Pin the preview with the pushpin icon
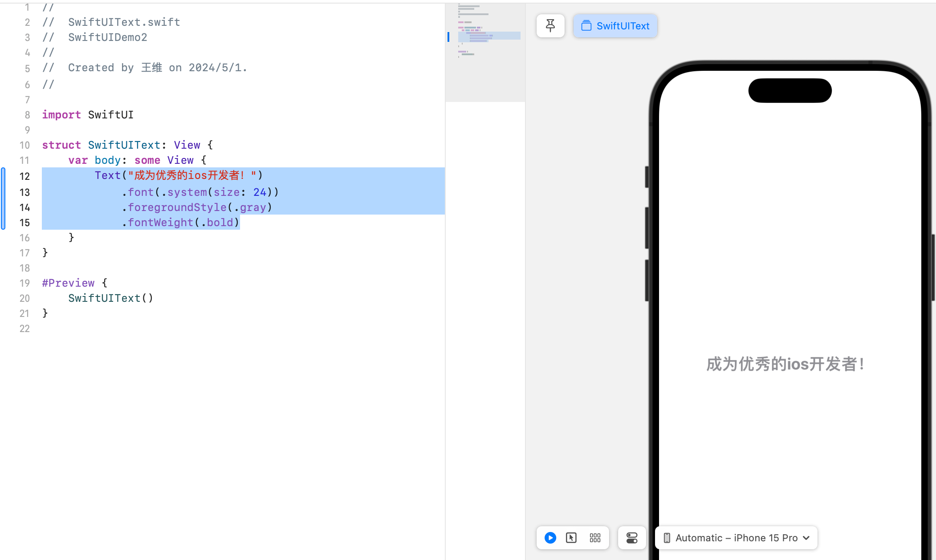 click(550, 26)
